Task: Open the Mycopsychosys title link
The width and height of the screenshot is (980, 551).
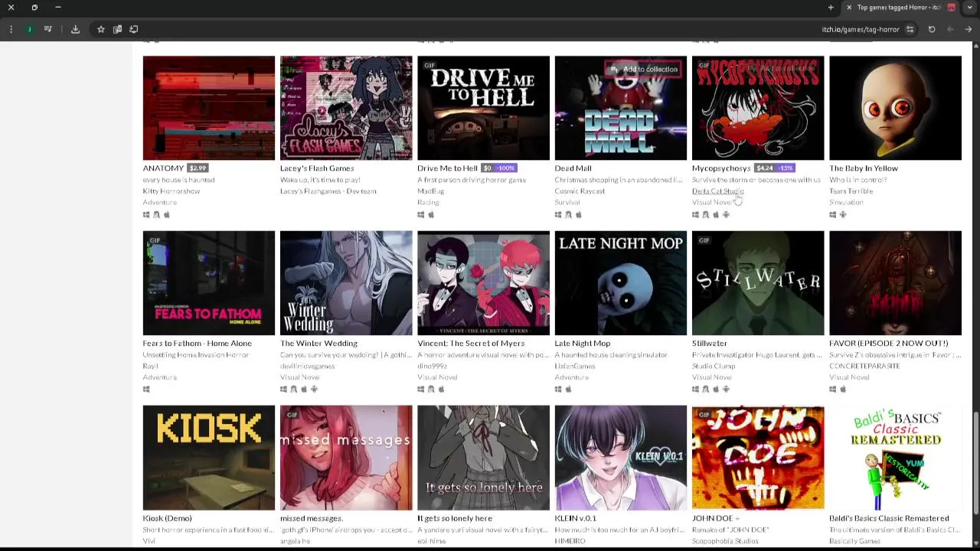Action: click(x=721, y=168)
